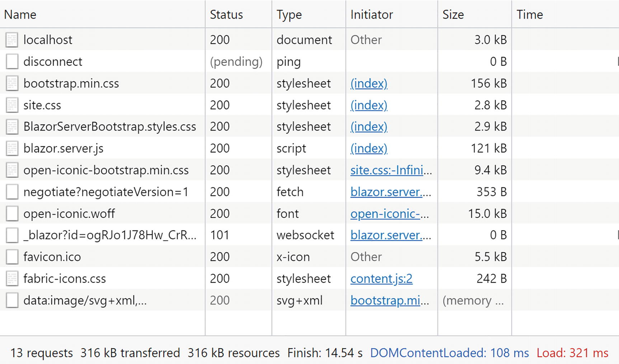Open the bootstrap.mi... initiator link for svg data
This screenshot has width=619, height=364.
click(389, 301)
